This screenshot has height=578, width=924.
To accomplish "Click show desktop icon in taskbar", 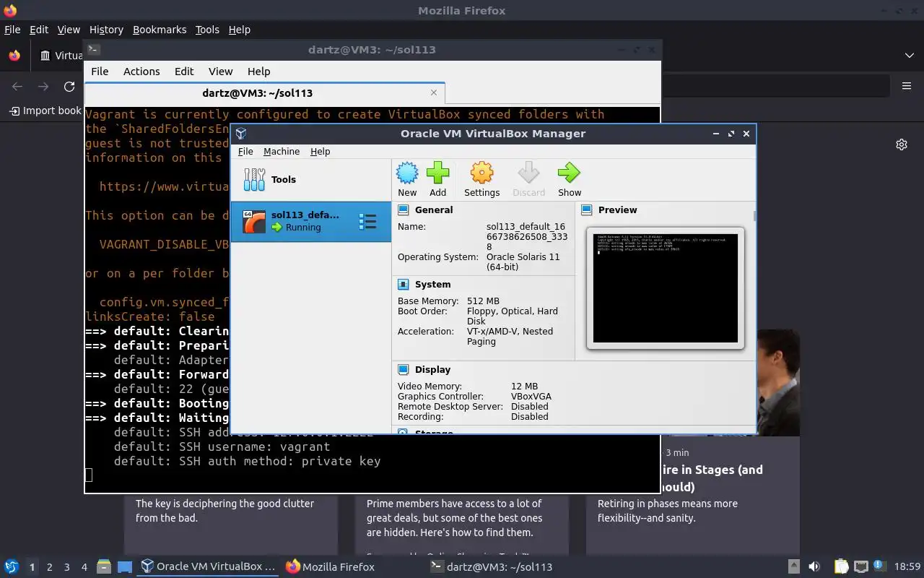I will coord(124,567).
